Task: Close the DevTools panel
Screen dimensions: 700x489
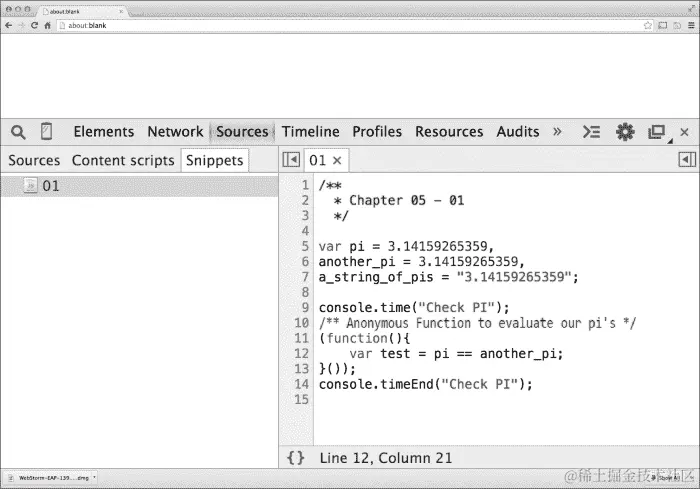Action: tap(684, 132)
